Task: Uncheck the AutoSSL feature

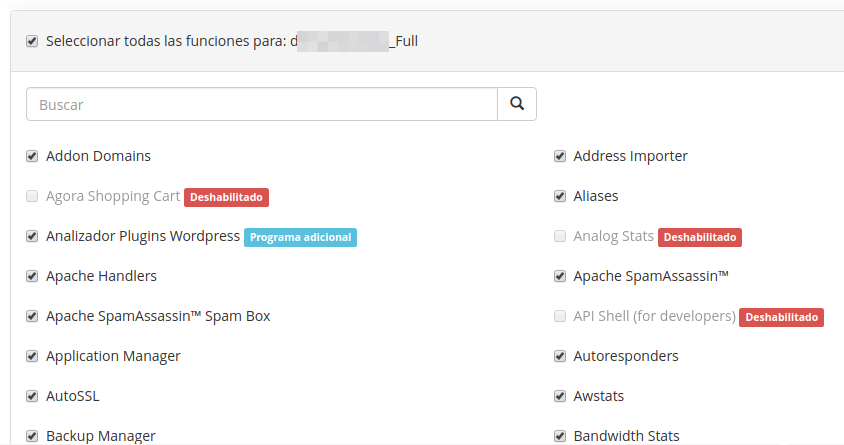Action: (32, 396)
